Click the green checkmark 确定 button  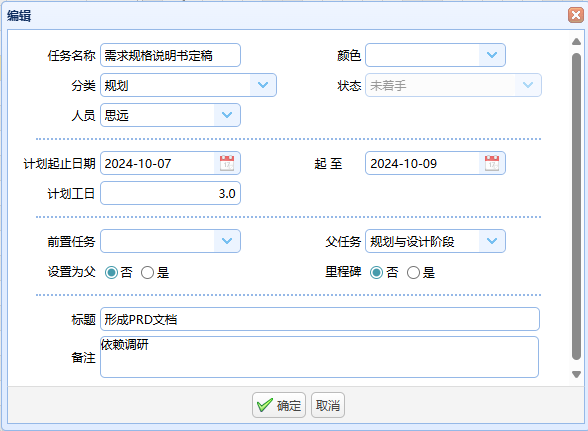click(279, 405)
